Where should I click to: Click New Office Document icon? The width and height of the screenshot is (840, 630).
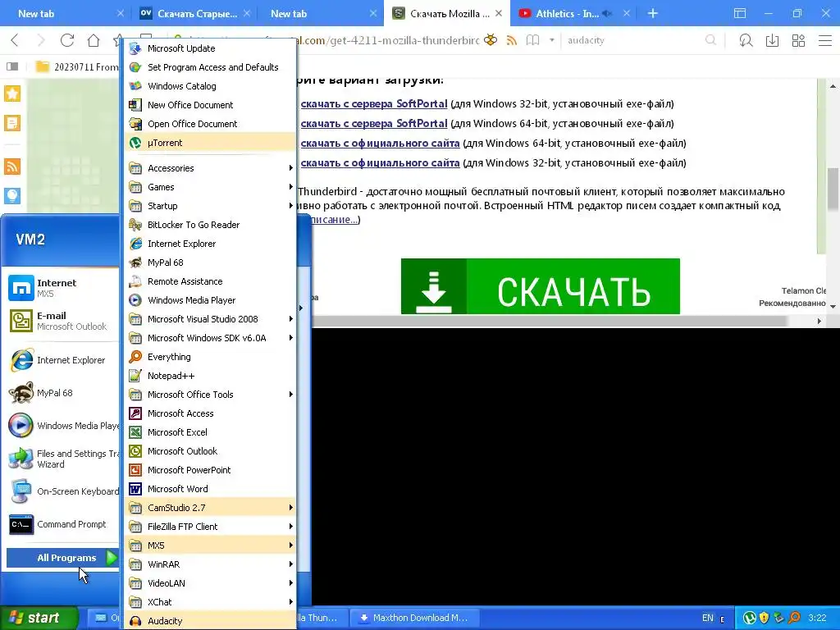click(x=135, y=105)
